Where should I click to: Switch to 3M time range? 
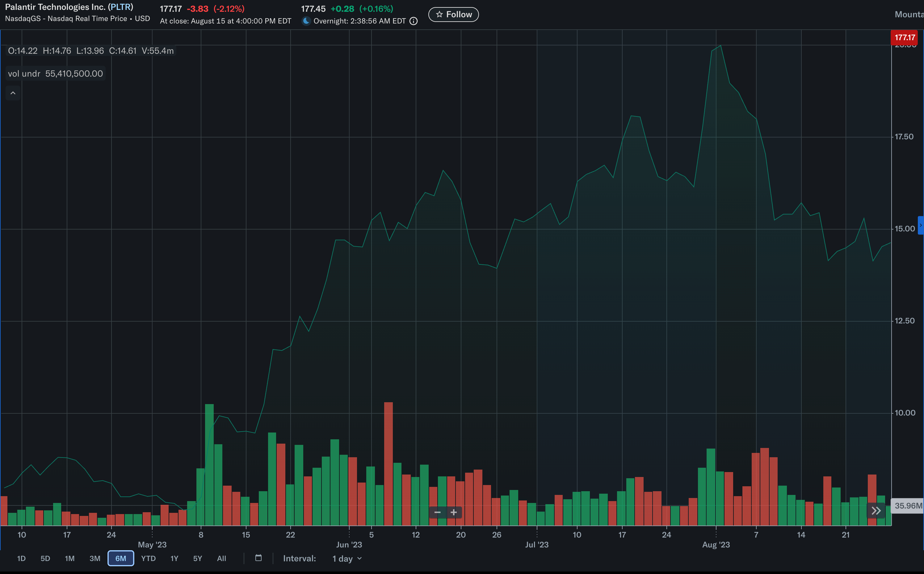tap(95, 559)
